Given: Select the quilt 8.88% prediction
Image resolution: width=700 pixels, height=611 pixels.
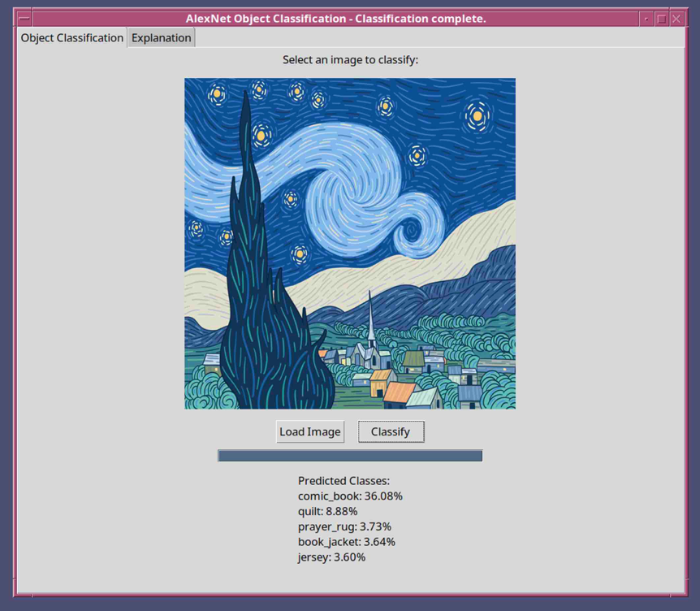Looking at the screenshot, I should pyautogui.click(x=327, y=511).
